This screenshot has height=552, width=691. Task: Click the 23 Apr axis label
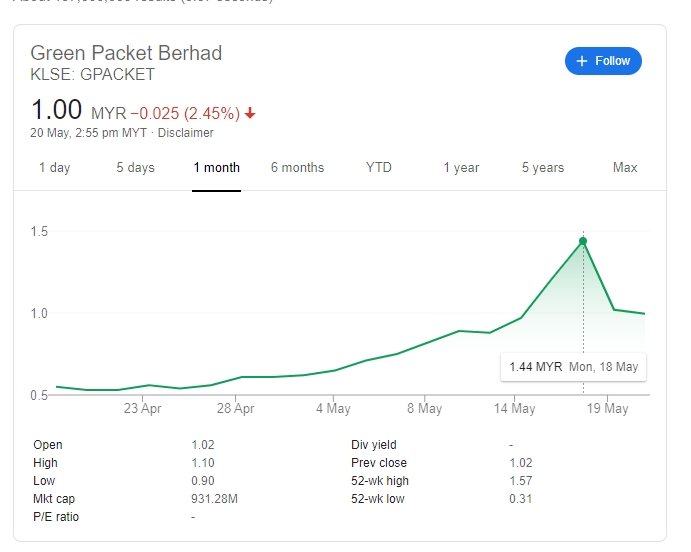[x=143, y=408]
